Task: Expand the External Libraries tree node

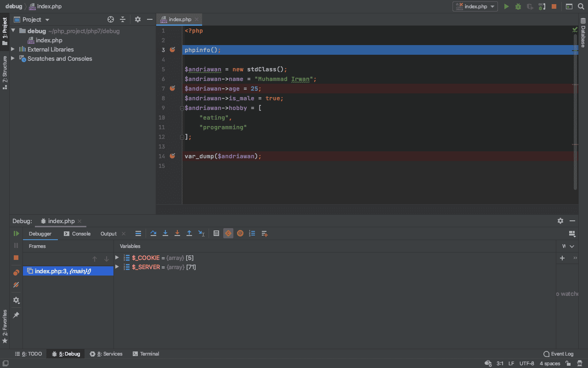Action: (13, 49)
